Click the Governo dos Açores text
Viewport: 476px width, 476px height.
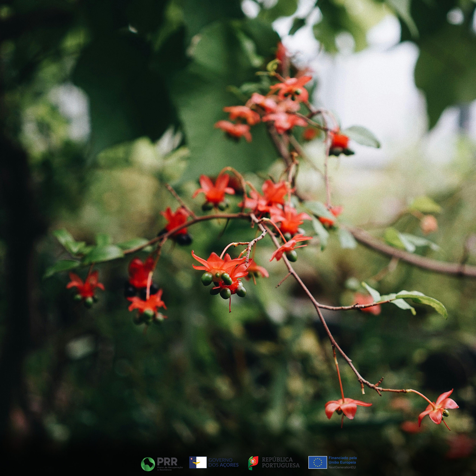click(x=223, y=462)
